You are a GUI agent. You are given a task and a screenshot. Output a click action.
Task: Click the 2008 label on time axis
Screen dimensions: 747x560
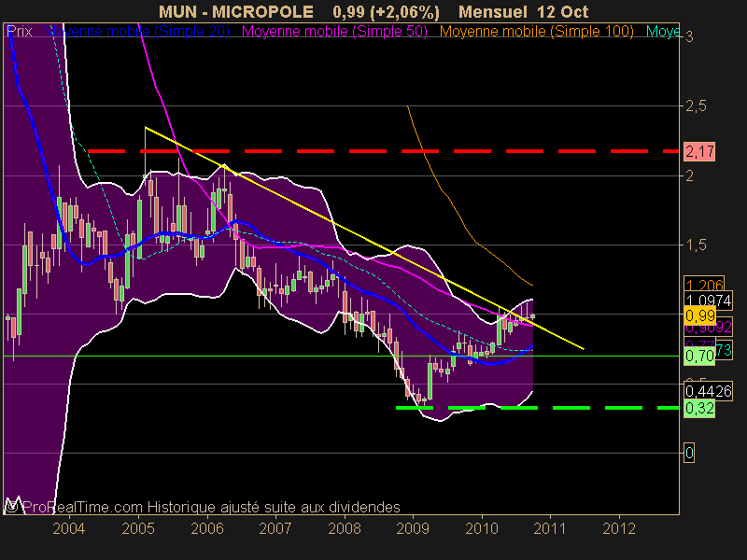[x=345, y=528]
